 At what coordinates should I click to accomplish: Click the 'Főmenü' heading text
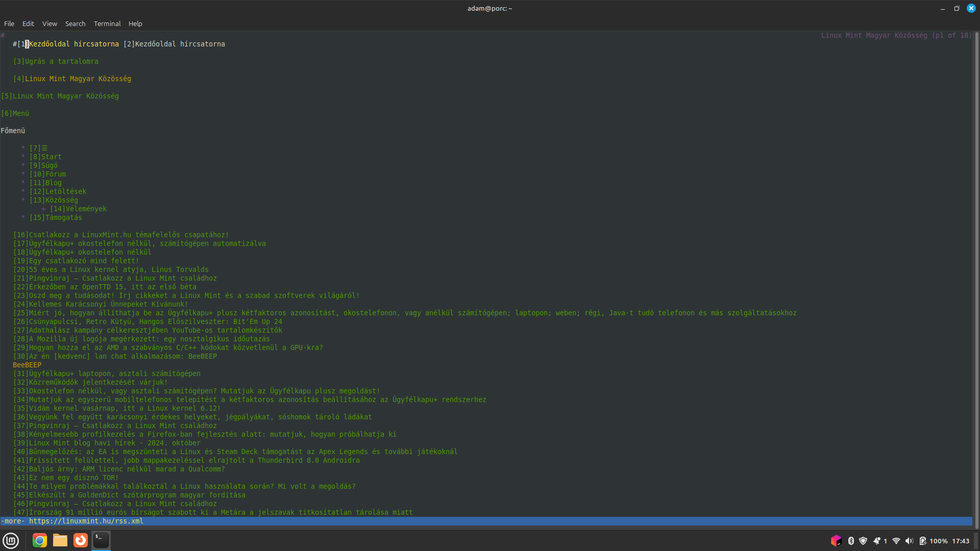13,130
